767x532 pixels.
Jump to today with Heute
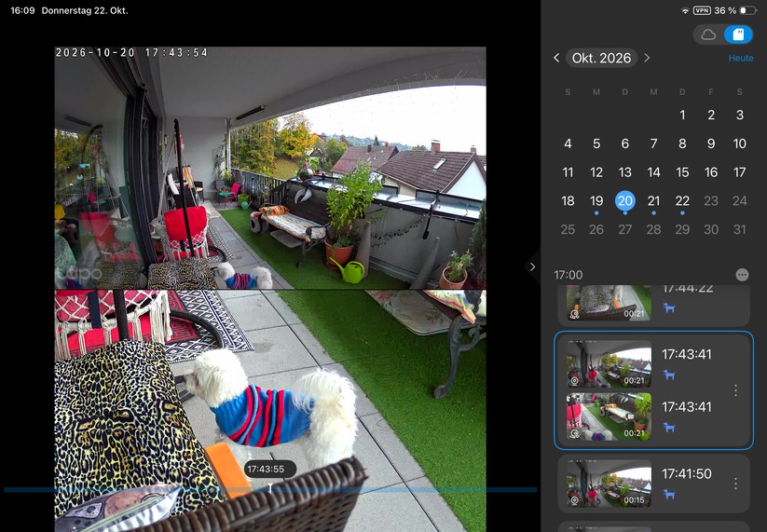(741, 58)
